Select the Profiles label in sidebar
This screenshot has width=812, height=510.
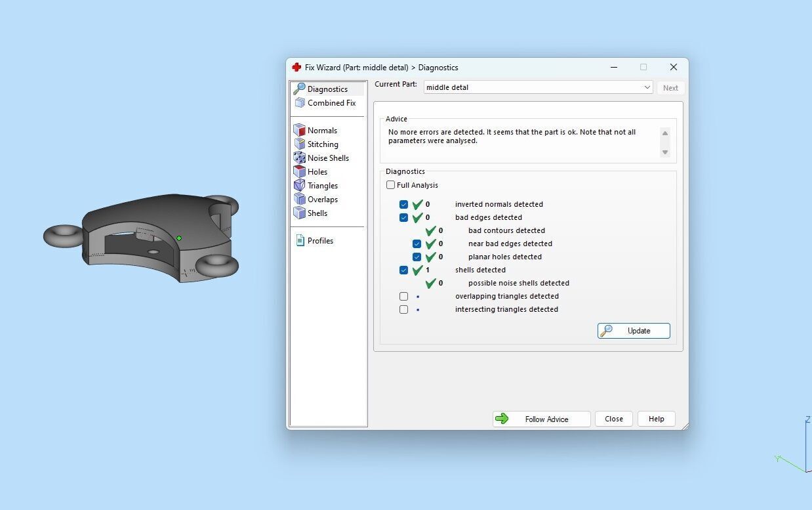click(x=320, y=241)
